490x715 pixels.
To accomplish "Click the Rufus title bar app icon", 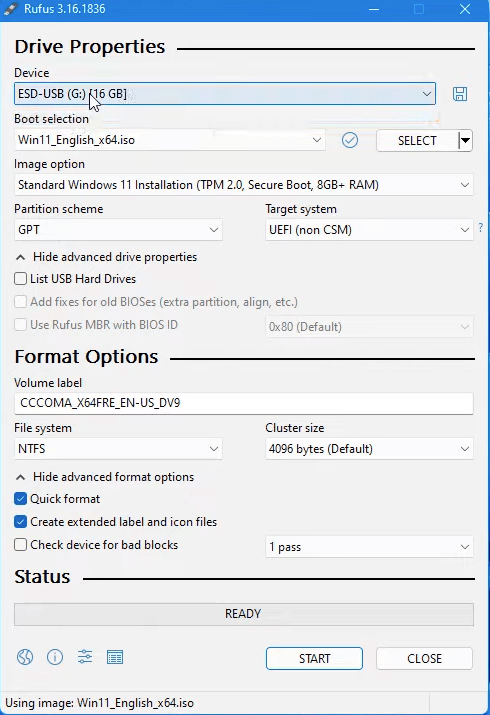I will coord(10,9).
